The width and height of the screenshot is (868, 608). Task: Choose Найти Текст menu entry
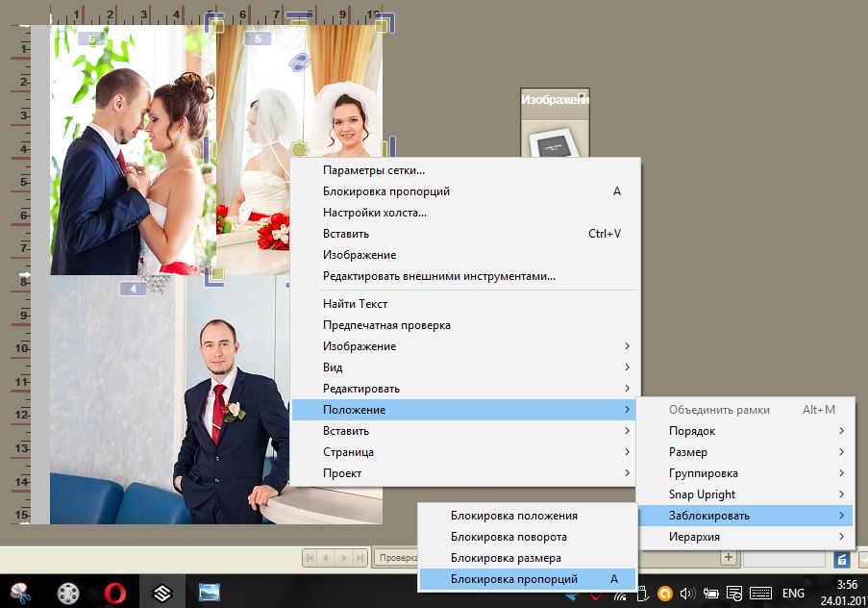[464, 304]
